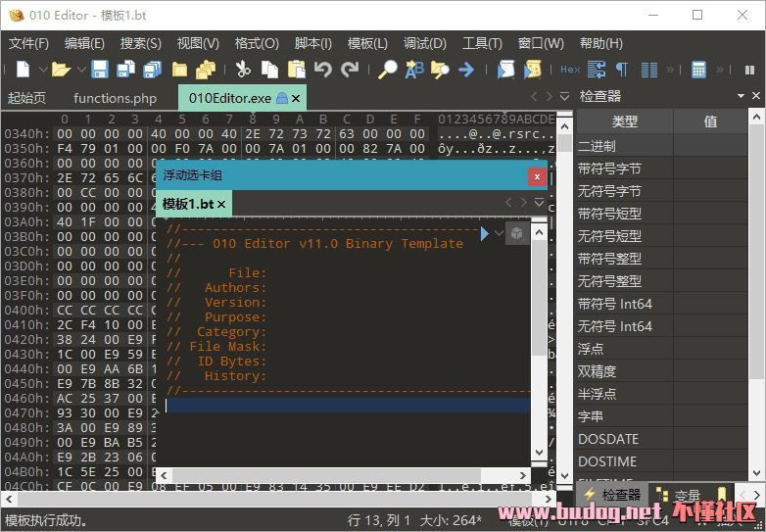The image size is (766, 532).
Task: Open the new file type dropdown arrow
Action: tap(43, 70)
